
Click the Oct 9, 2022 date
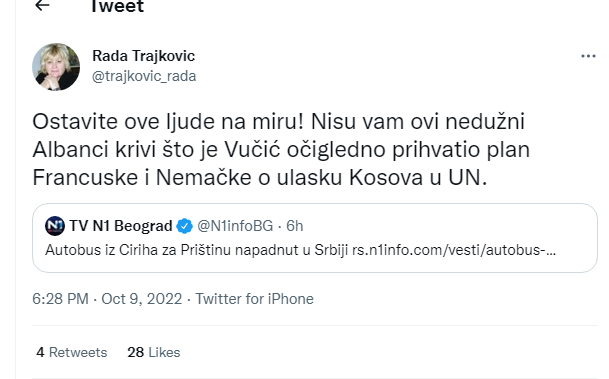(x=142, y=299)
